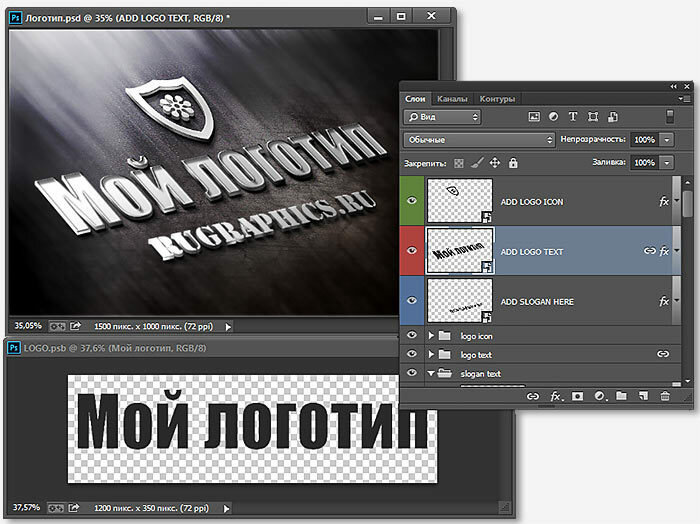Click the lock all padlock icon
This screenshot has height=524, width=700.
click(x=513, y=162)
